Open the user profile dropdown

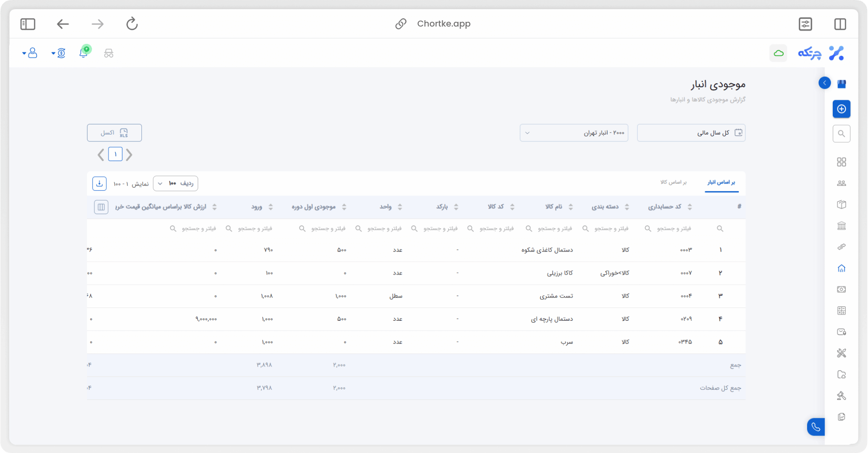30,53
